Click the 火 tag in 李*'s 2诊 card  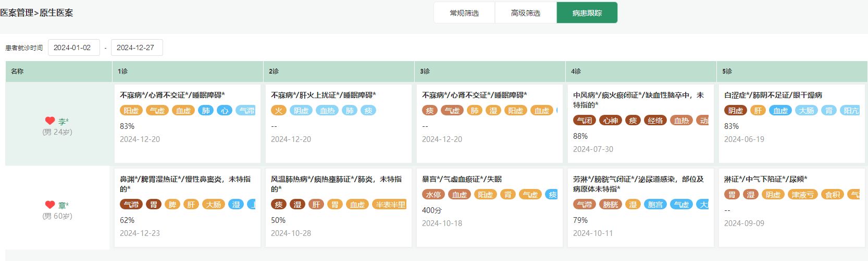[x=279, y=110]
